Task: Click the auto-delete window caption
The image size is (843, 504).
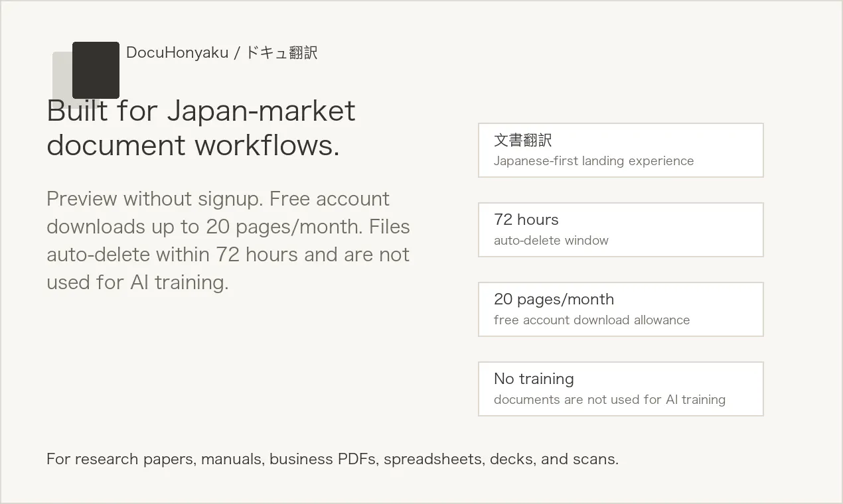Action: [551, 241]
